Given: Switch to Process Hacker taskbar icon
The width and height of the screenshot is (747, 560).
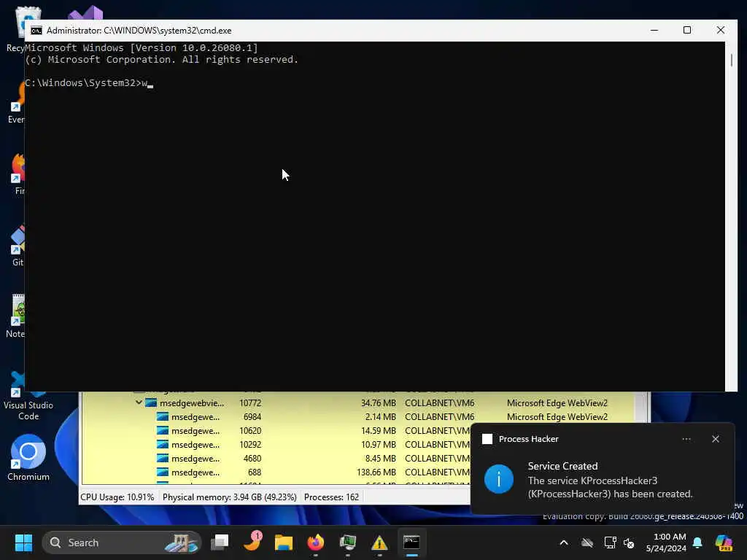Looking at the screenshot, I should click(348, 542).
